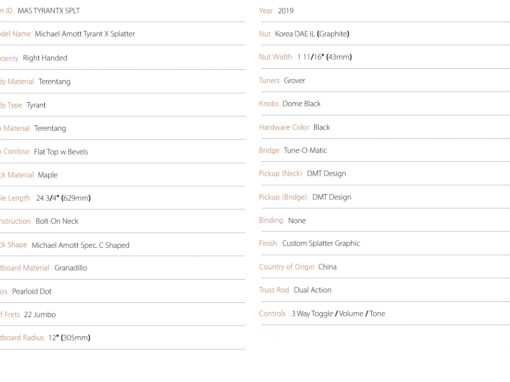Click 3 Way Toggle / Volume / Tone text
Screen dimensions: 510x382
click(x=338, y=314)
